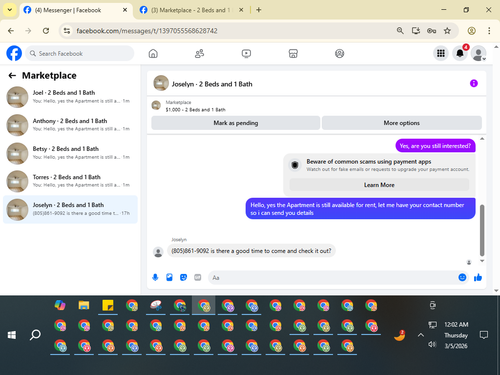Close the Marketplace browser tab

[241, 10]
